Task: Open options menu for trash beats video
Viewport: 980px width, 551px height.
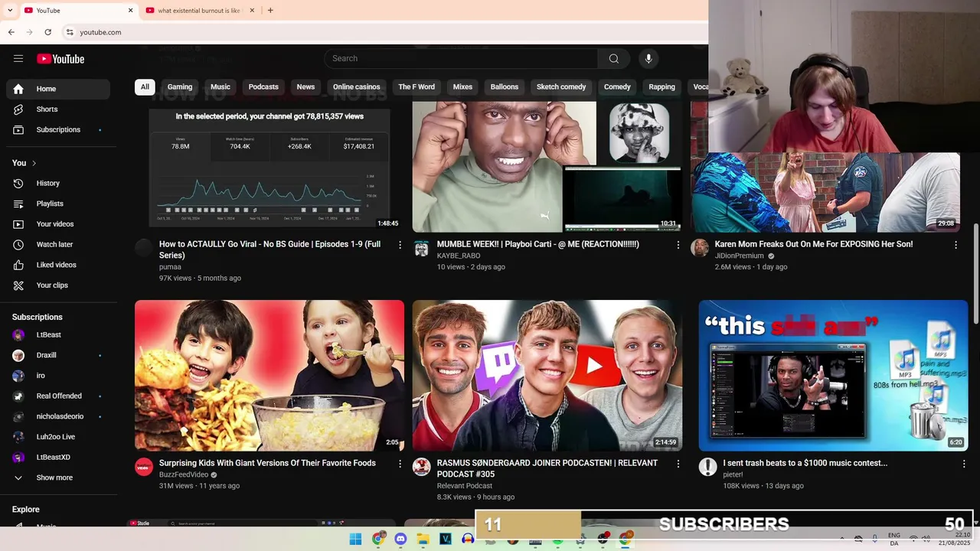Action: click(x=964, y=464)
